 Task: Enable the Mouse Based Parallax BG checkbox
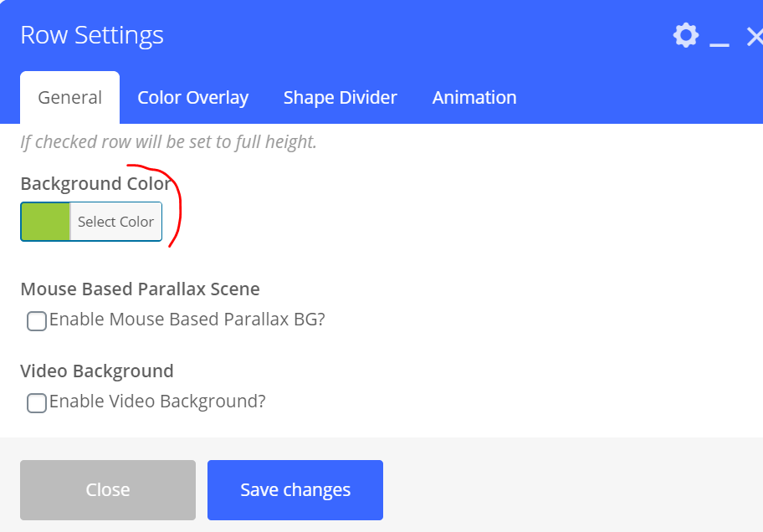point(37,321)
